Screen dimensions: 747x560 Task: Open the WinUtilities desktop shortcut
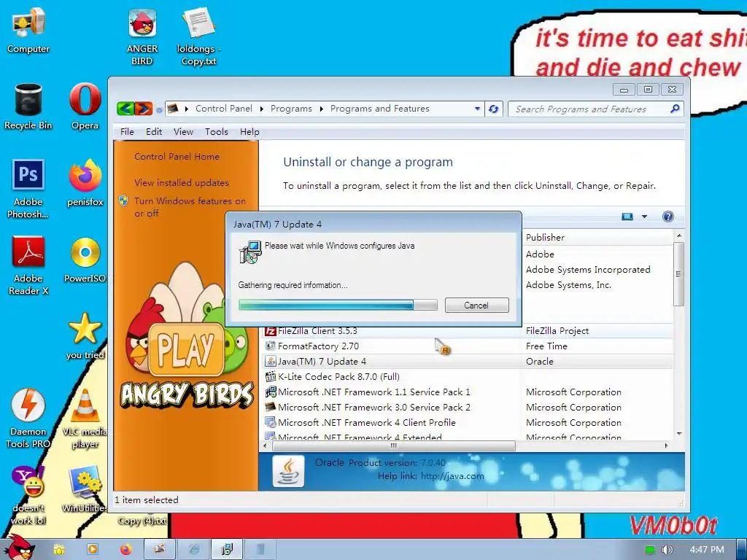[85, 489]
